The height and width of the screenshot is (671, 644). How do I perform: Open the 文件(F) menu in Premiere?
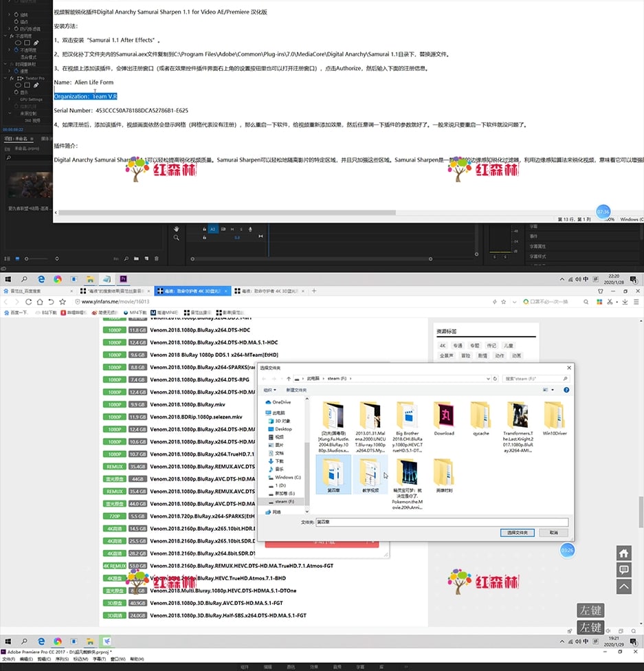point(8,659)
